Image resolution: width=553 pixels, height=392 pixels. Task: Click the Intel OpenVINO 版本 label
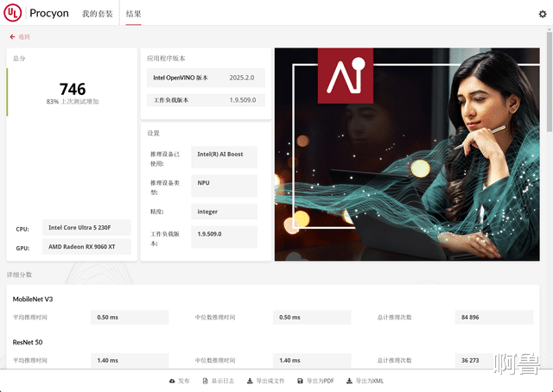[181, 78]
